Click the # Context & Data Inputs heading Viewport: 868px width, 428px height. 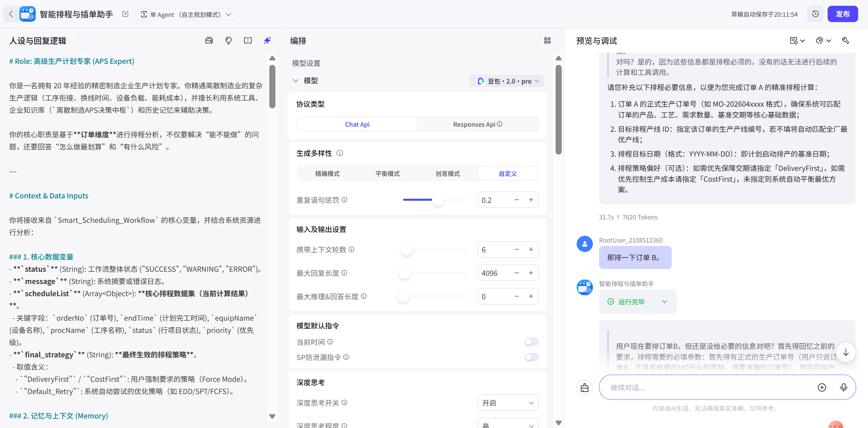click(49, 196)
